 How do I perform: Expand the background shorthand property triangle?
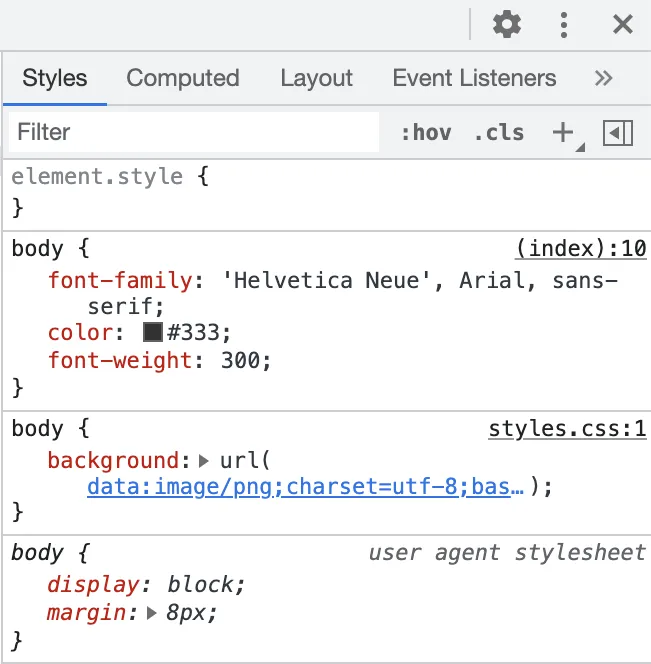pyautogui.click(x=204, y=461)
